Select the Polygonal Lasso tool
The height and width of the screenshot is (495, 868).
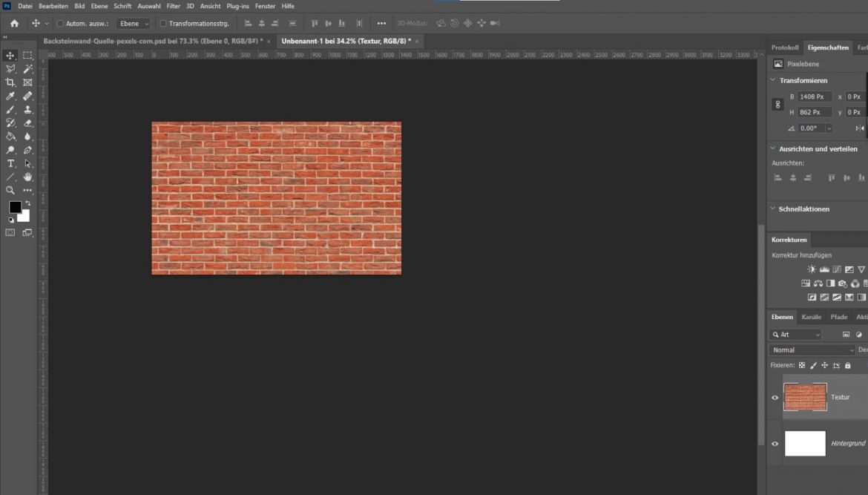pyautogui.click(x=10, y=69)
